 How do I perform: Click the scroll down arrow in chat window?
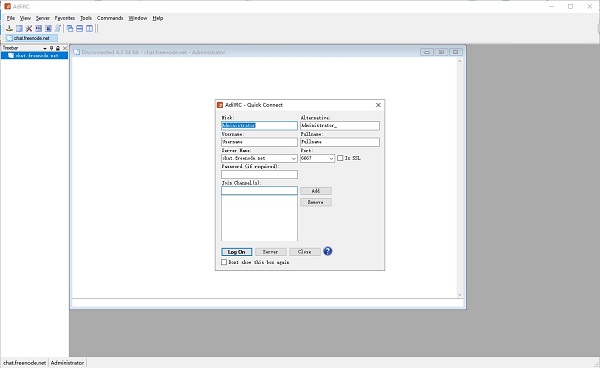[460, 295]
